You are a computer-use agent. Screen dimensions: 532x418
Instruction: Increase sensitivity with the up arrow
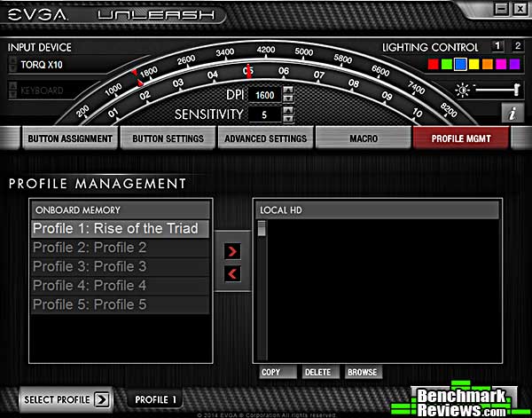coord(287,110)
